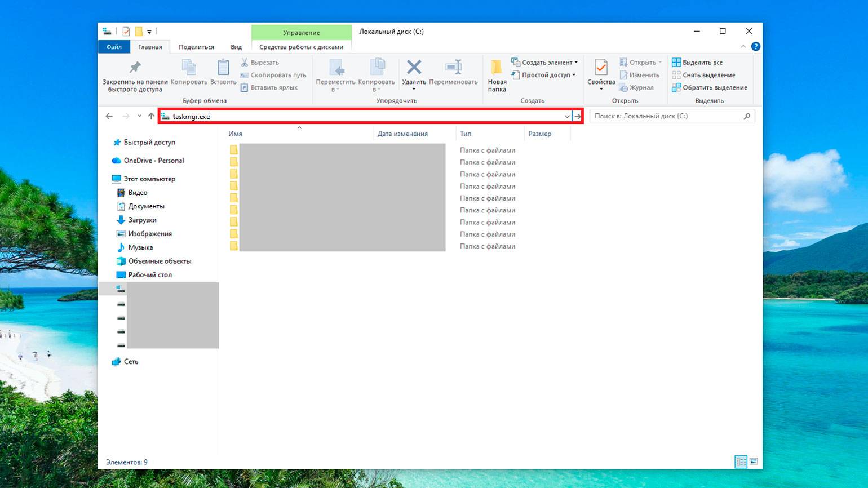Click the search box for Локальный диск (C:)
868x488 pixels.
tap(667, 116)
